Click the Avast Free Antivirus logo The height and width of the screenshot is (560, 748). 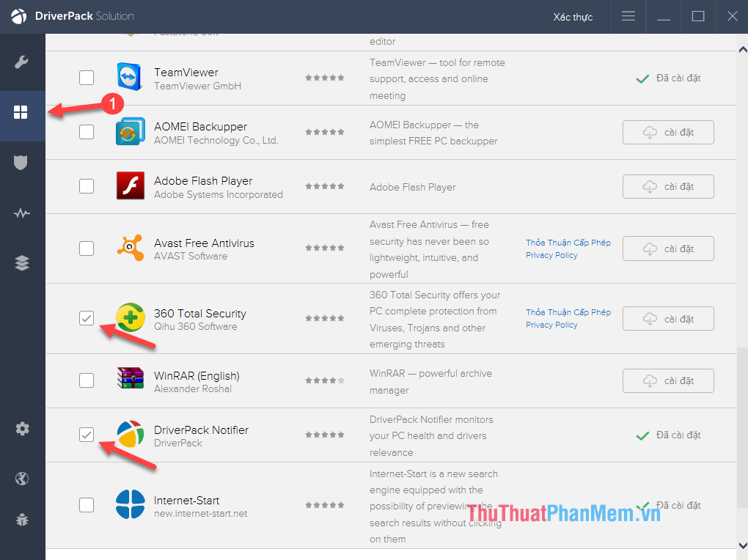click(130, 248)
